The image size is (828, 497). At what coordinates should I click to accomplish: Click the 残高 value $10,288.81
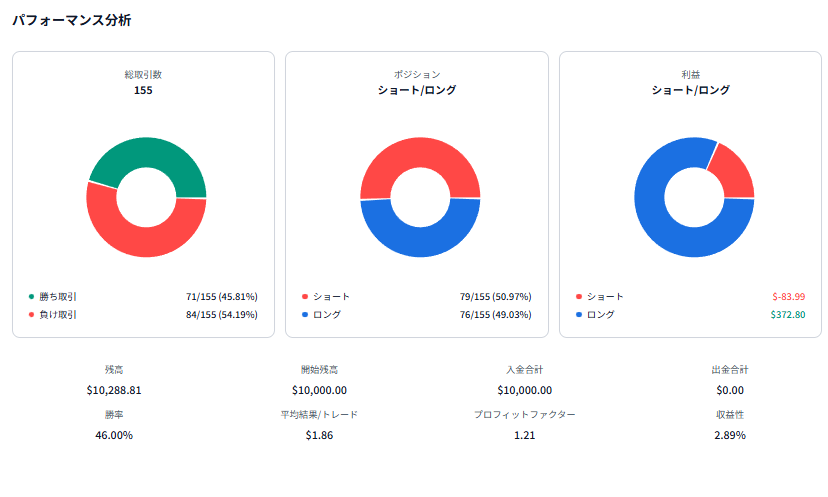[114, 390]
